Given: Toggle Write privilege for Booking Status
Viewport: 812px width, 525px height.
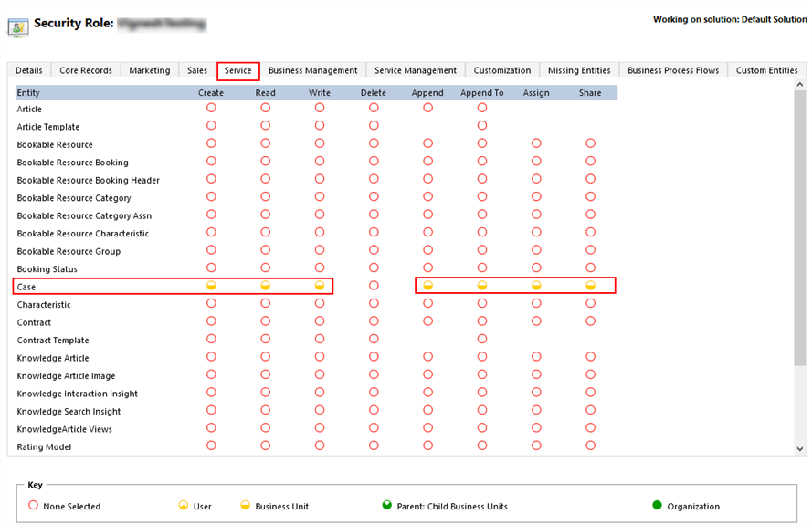Looking at the screenshot, I should 320,268.
